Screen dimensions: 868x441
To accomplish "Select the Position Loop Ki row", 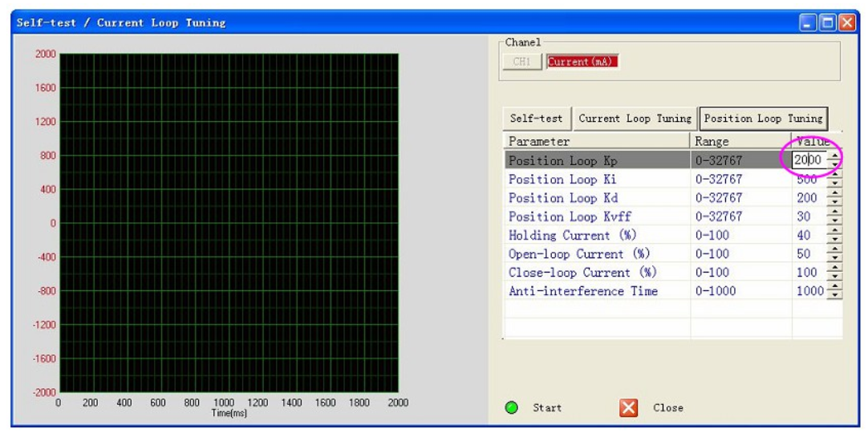I will [x=673, y=180].
